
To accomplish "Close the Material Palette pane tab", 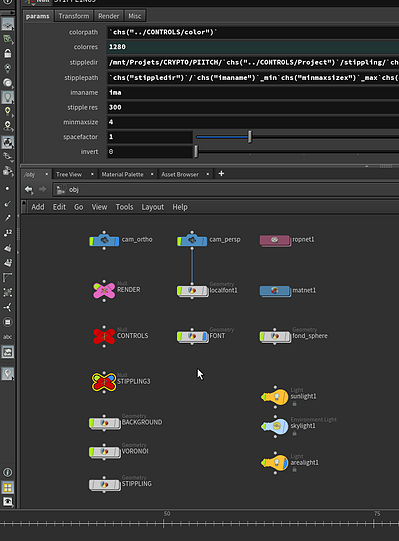I will (x=152, y=174).
